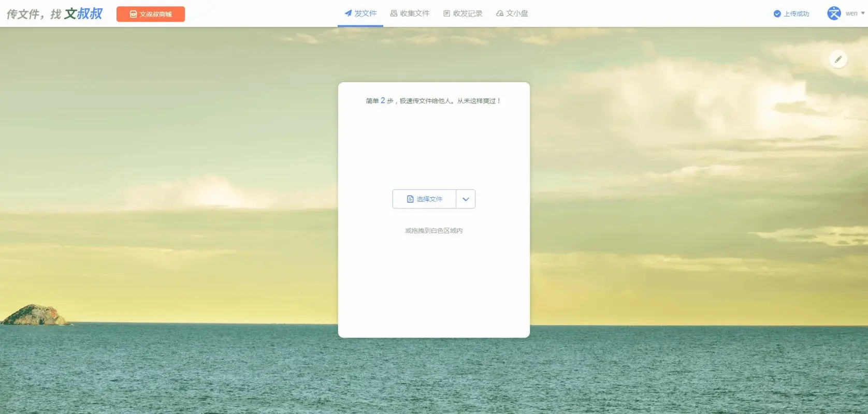This screenshot has height=414, width=868.
Task: Click the blue checkmark upload status icon
Action: pyautogui.click(x=777, y=14)
